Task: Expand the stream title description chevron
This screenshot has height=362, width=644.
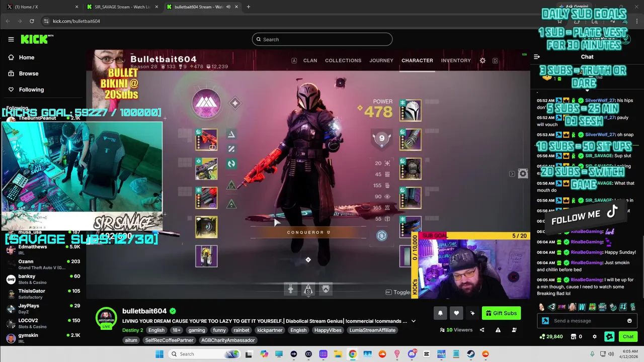Action: pyautogui.click(x=414, y=321)
